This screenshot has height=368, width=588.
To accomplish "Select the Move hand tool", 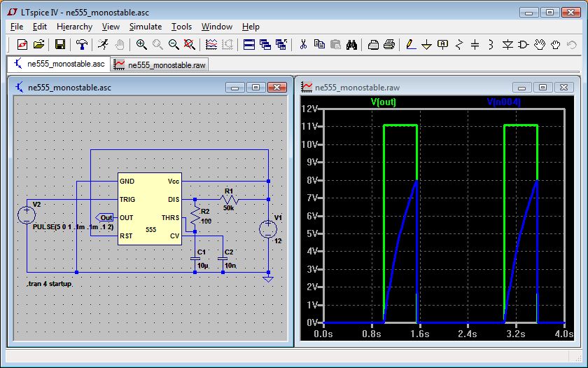I will click(x=540, y=45).
